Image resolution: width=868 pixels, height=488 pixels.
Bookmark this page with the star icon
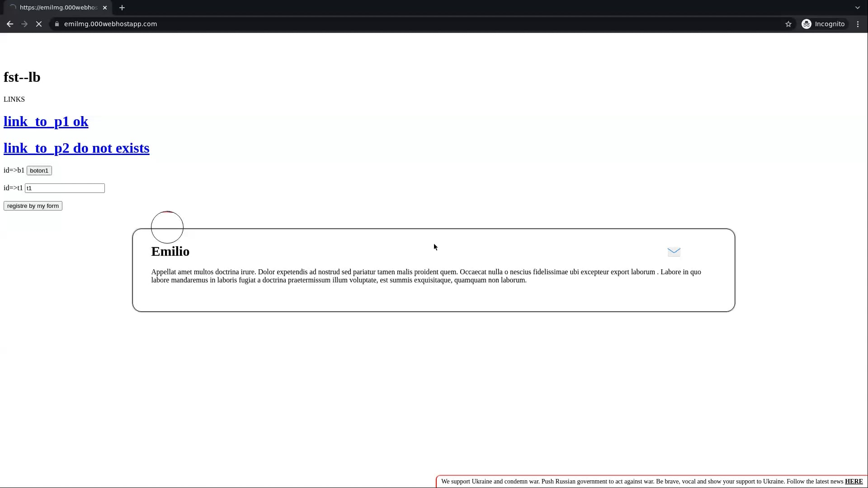point(788,24)
